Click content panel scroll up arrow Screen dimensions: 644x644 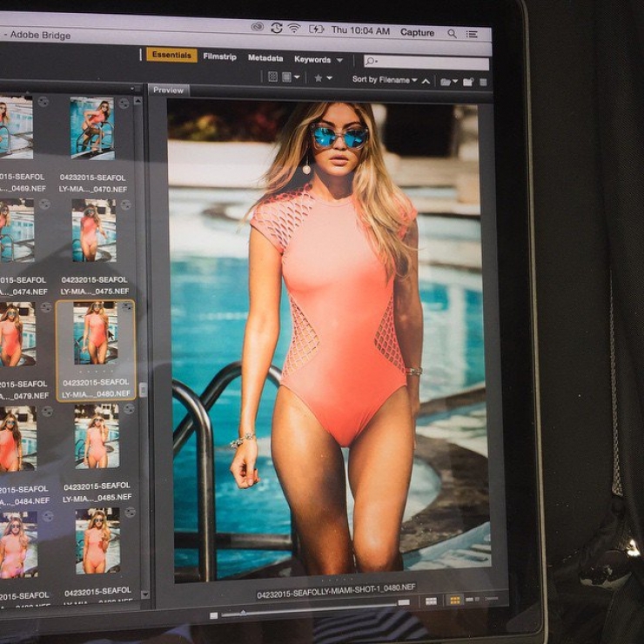point(138,101)
